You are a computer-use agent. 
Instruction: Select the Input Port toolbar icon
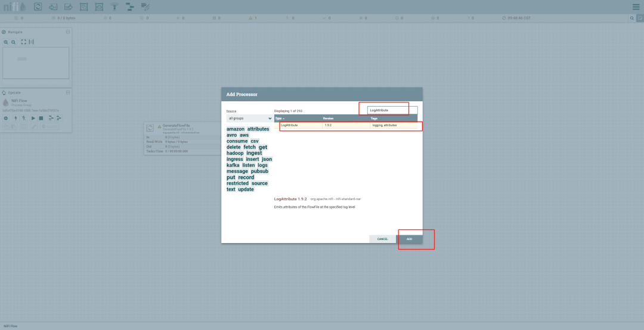point(53,7)
